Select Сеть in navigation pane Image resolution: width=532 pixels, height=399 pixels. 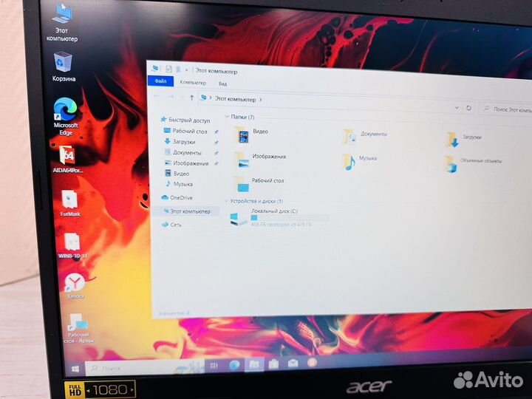pyautogui.click(x=171, y=225)
